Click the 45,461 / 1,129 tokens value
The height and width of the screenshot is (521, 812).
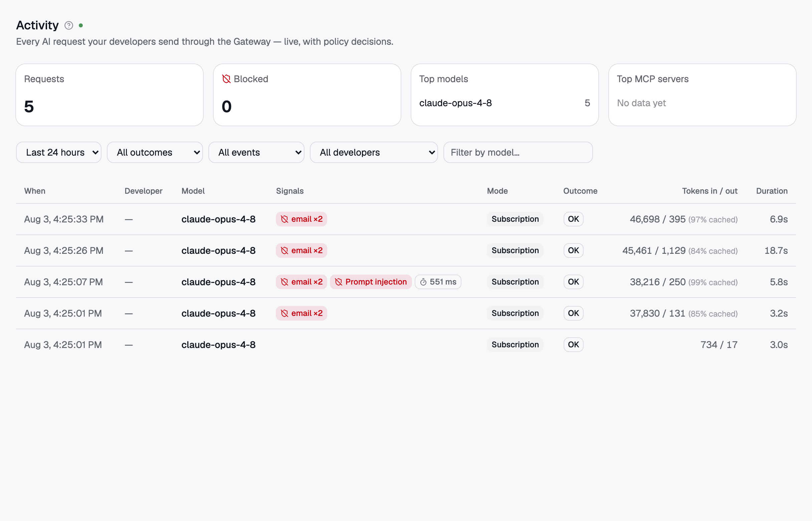[654, 251]
